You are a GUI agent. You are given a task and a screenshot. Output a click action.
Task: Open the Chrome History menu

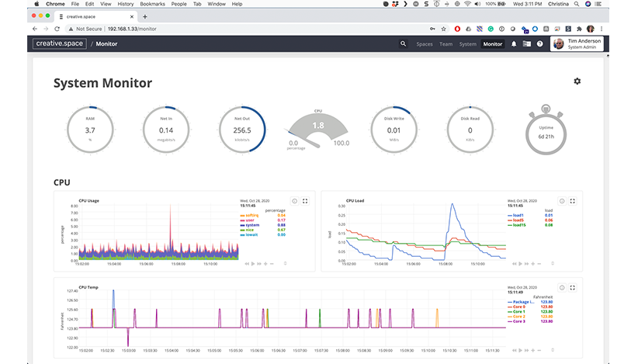tap(125, 4)
